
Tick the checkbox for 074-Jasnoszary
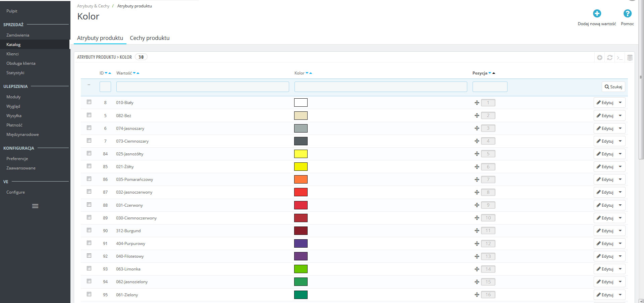pyautogui.click(x=89, y=128)
